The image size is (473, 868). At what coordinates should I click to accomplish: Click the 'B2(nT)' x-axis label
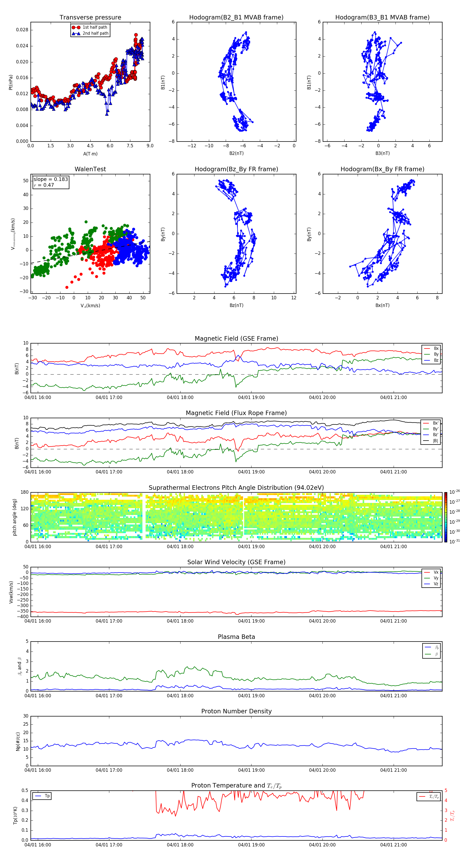coord(236,153)
